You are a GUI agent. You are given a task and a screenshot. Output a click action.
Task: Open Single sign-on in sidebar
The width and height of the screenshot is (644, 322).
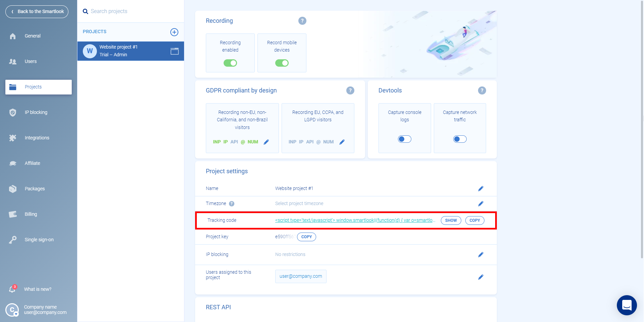coord(39,240)
